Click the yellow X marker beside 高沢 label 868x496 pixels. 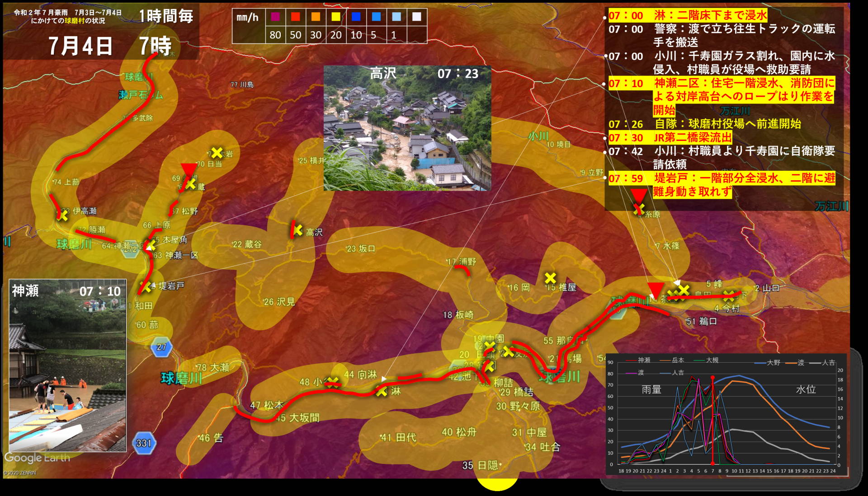tap(297, 230)
